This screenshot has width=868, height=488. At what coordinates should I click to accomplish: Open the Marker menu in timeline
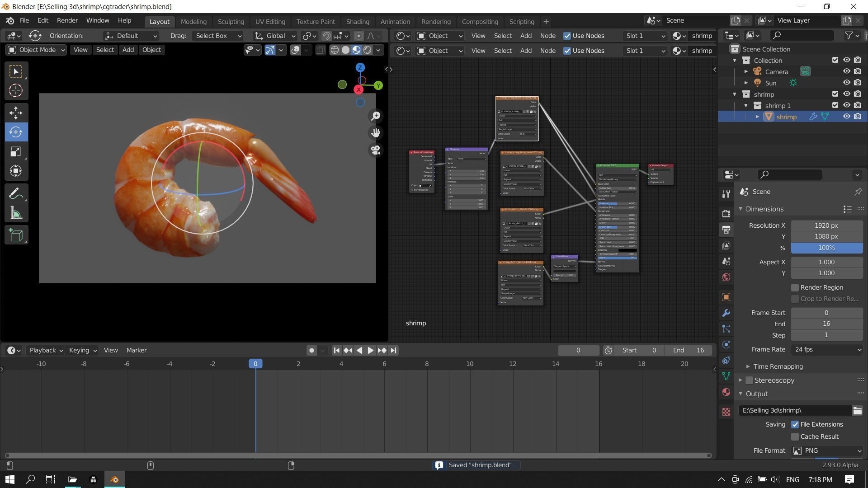point(137,350)
